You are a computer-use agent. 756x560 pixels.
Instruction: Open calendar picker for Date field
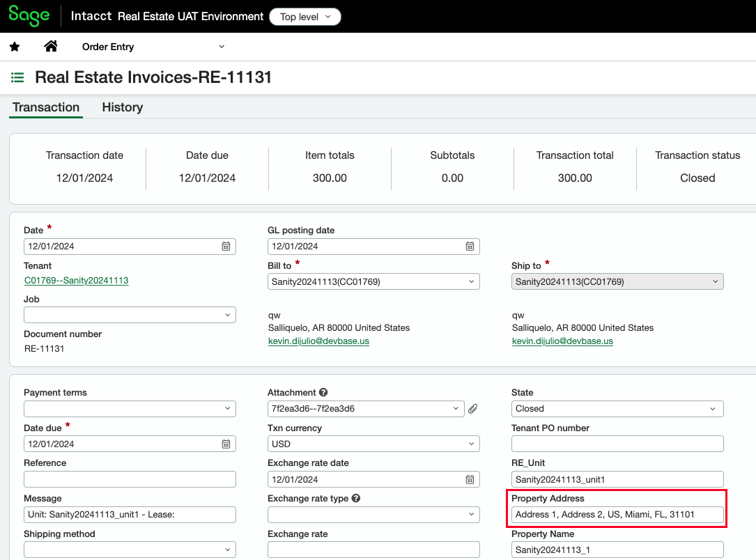pyautogui.click(x=226, y=247)
